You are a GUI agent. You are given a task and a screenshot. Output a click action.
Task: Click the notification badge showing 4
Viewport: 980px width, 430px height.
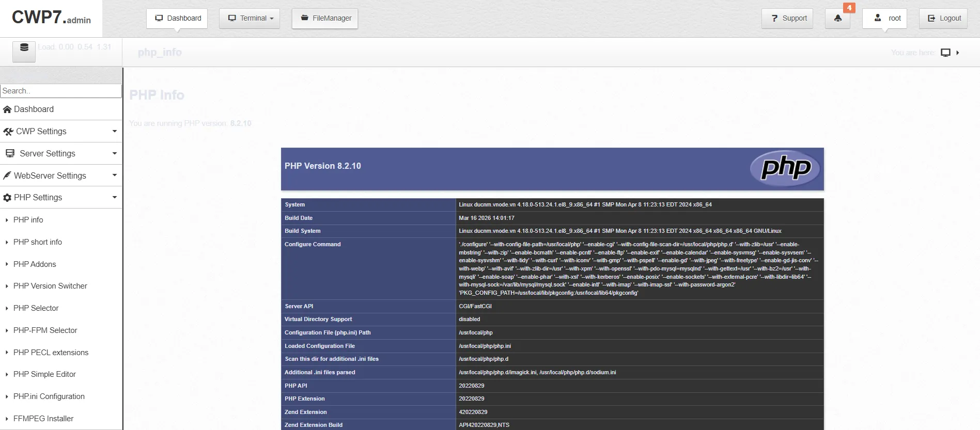pos(849,8)
